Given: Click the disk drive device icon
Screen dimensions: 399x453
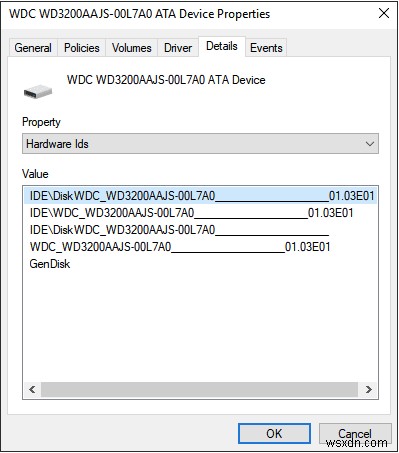Looking at the screenshot, I should pos(38,92).
